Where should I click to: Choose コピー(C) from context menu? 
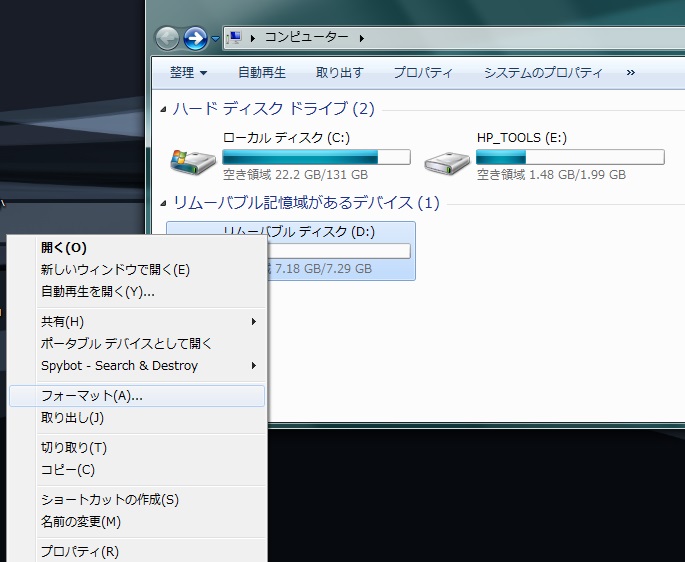(137, 470)
